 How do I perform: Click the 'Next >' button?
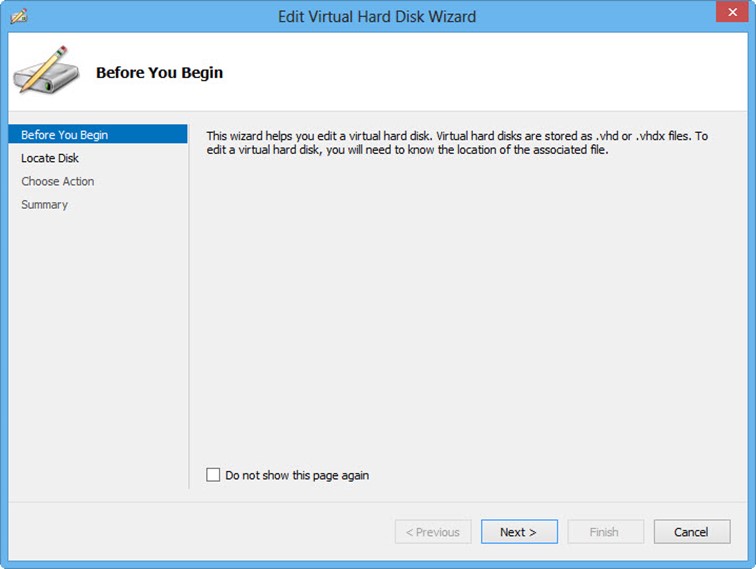point(519,532)
